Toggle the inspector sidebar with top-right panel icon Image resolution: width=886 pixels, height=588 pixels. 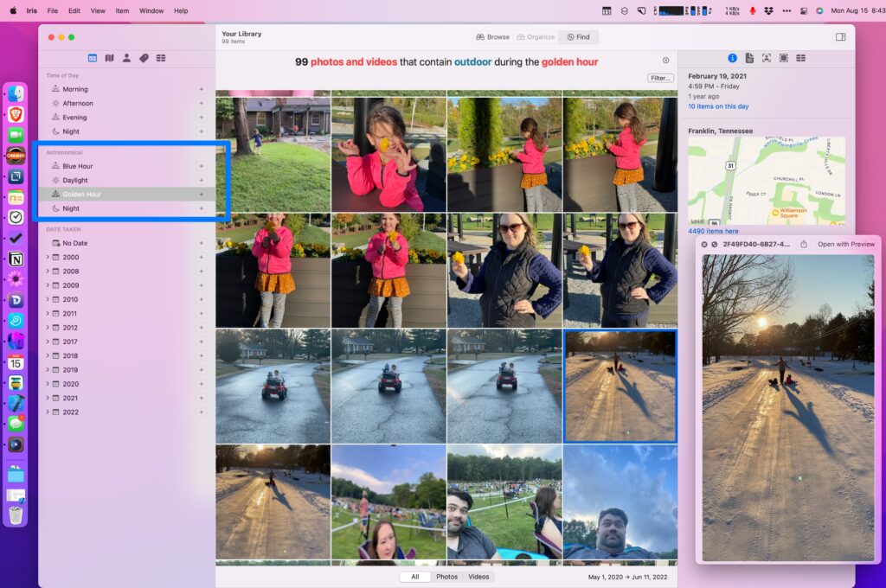841,36
